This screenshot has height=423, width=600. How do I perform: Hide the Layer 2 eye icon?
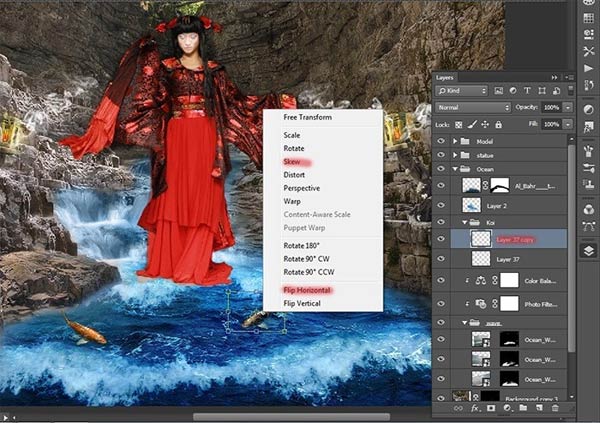[x=441, y=206]
